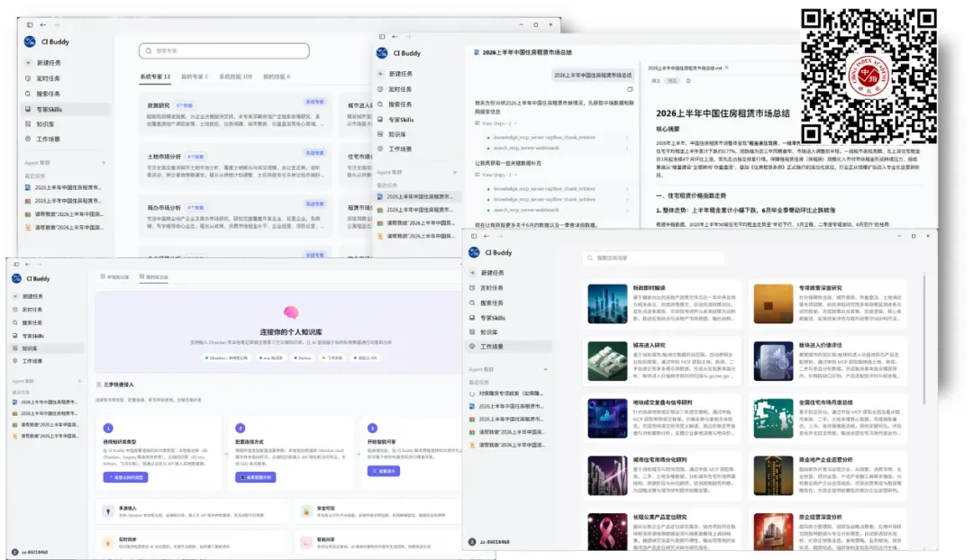Open 专项政策深度研究 scenario thumbnail
Image resolution: width=973 pixels, height=560 pixels.
[x=773, y=304]
